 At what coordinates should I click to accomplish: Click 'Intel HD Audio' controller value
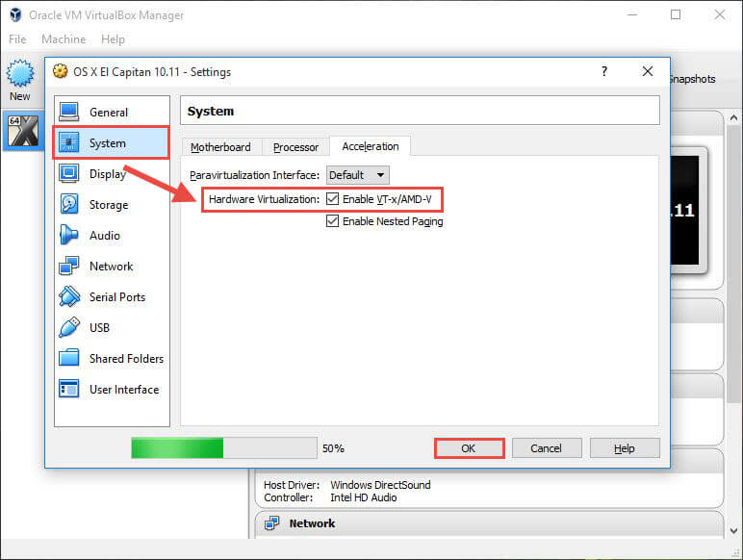coord(364,497)
